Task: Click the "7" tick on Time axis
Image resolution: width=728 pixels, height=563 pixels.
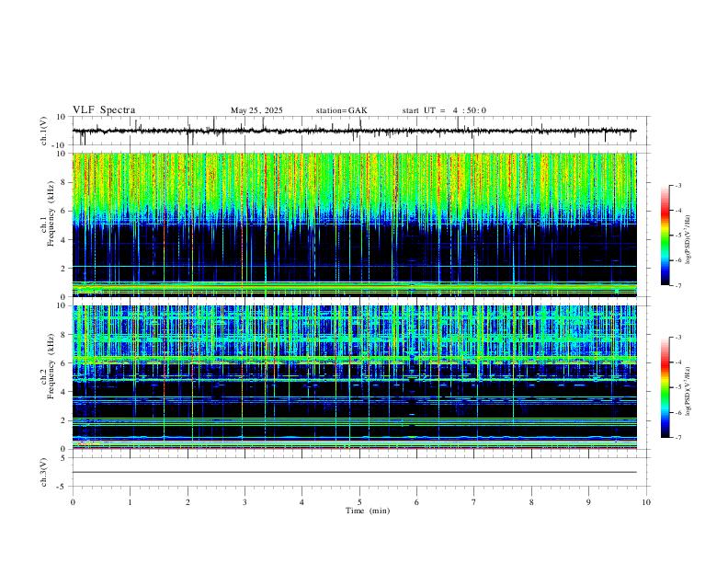Action: (x=474, y=502)
